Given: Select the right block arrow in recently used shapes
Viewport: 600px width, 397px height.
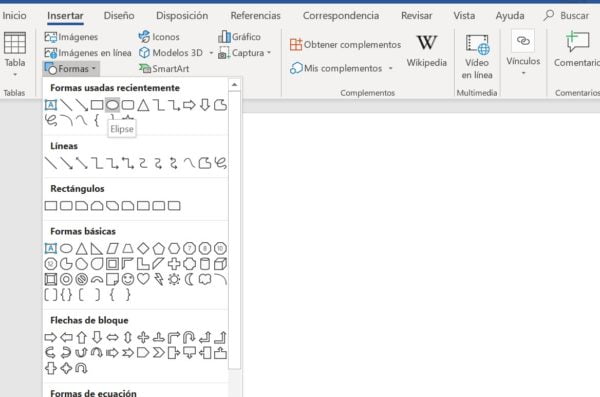Looking at the screenshot, I should (189, 105).
